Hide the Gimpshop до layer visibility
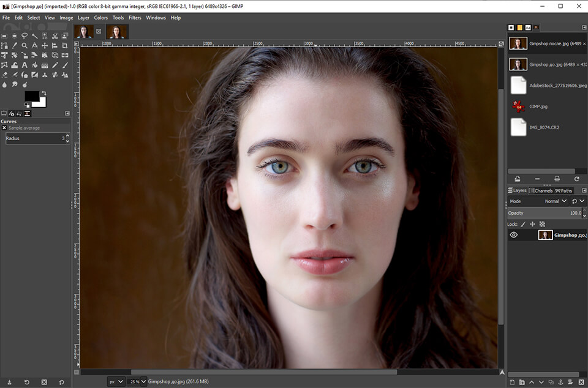 click(x=514, y=234)
